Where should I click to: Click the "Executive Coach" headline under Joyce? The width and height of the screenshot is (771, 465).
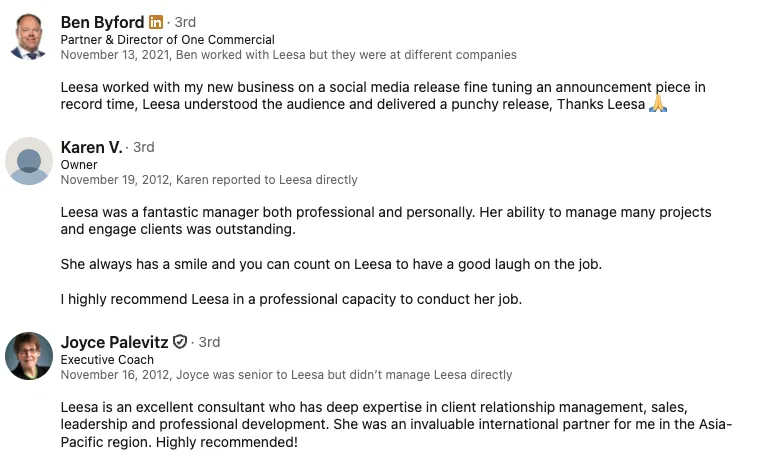[x=107, y=360]
